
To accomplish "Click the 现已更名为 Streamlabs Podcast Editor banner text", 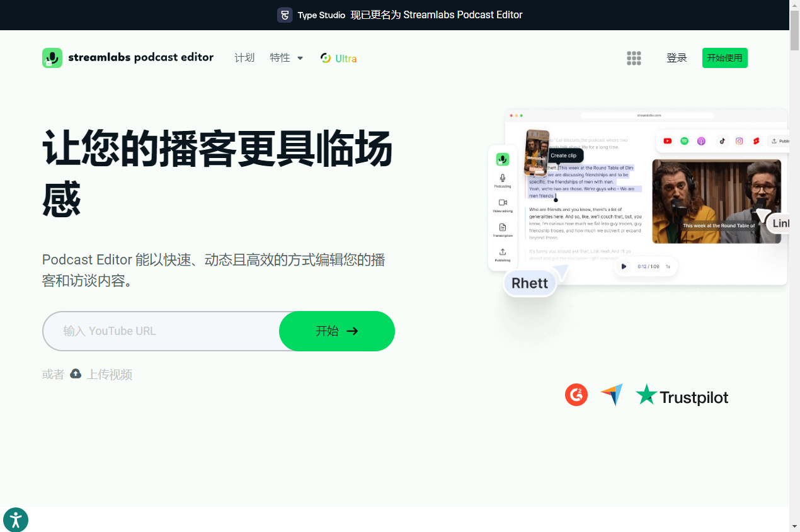I will point(437,15).
